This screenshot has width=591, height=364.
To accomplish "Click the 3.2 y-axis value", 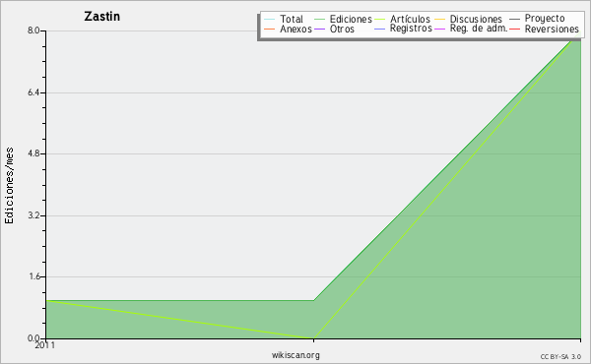I will tap(33, 215).
